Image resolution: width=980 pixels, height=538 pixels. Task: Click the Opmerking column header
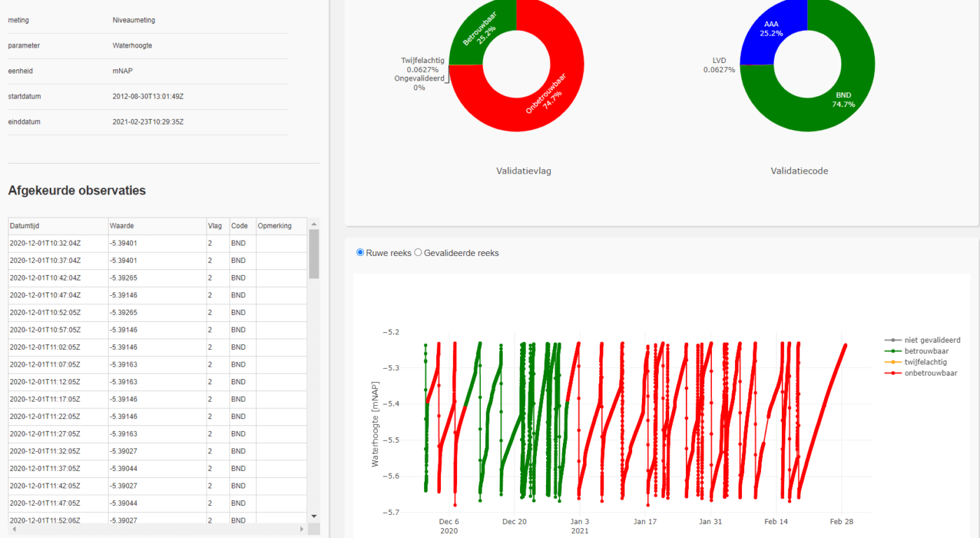(x=282, y=226)
